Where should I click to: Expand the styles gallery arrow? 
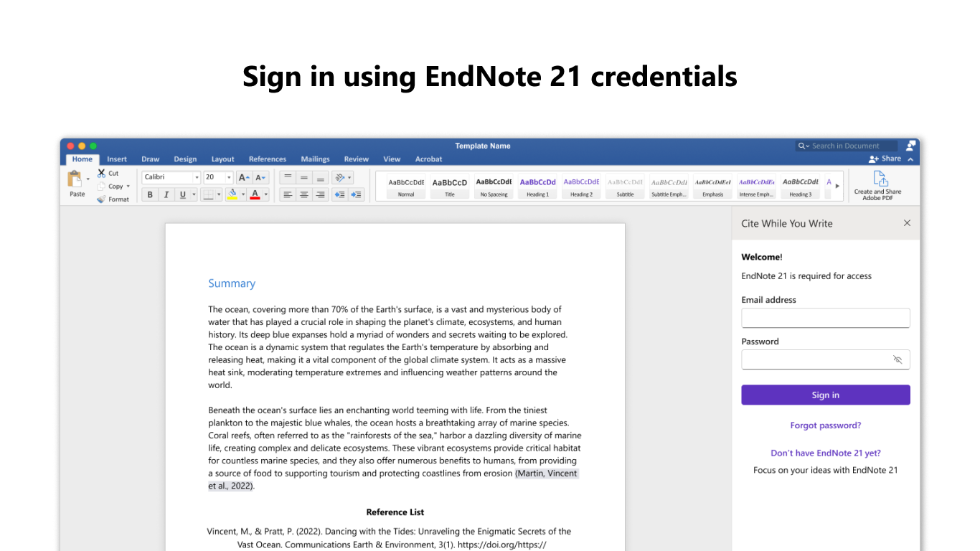(837, 186)
